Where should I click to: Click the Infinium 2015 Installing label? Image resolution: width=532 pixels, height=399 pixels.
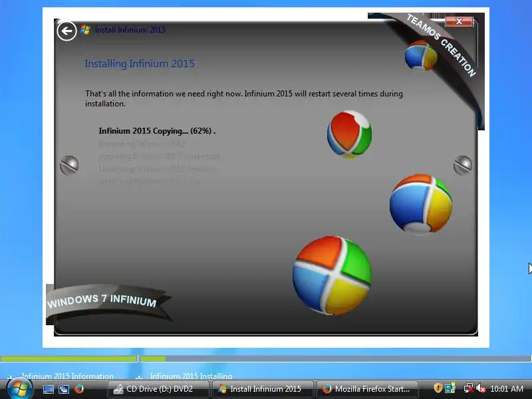tap(191, 376)
